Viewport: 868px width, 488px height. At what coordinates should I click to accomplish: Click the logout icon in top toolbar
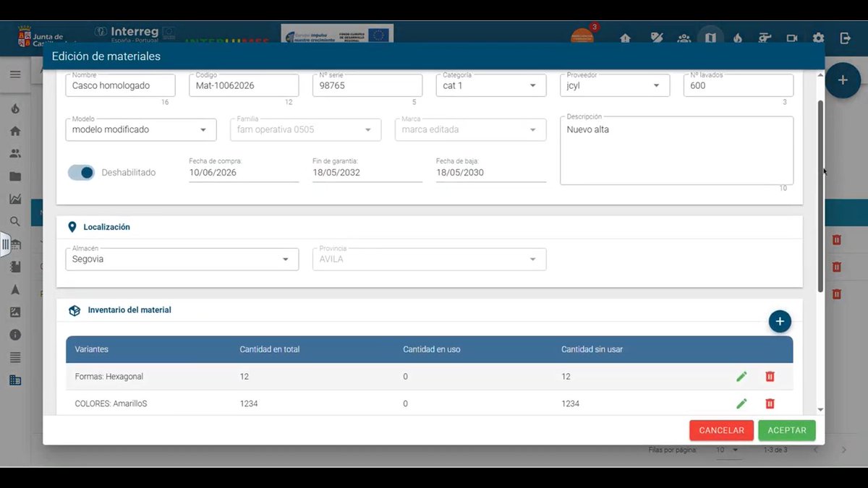coord(845,38)
